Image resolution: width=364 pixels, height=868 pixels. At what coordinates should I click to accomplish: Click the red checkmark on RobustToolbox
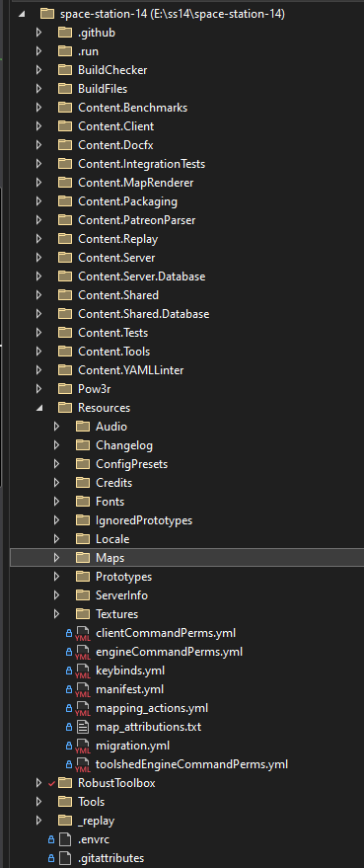coord(52,783)
